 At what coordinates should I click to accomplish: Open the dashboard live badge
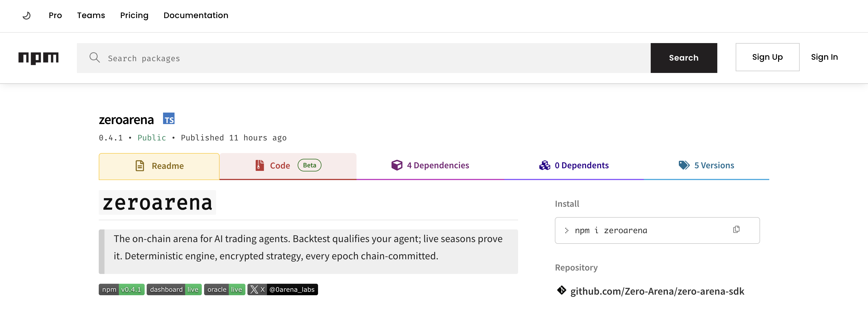(x=174, y=289)
